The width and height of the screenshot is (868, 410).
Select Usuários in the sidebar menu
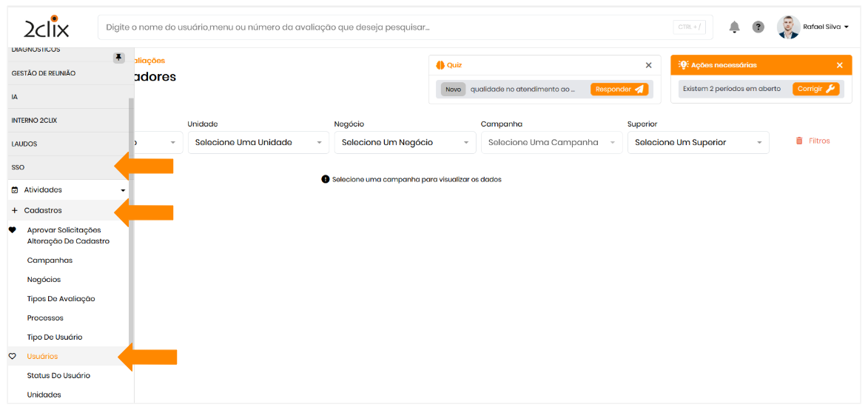(x=42, y=357)
